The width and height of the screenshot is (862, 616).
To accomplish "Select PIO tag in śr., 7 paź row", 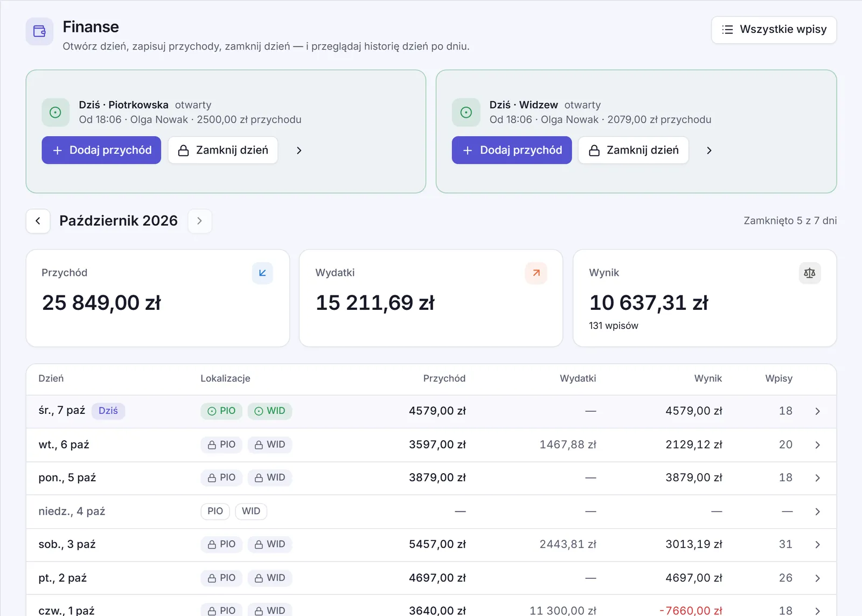I will [221, 411].
